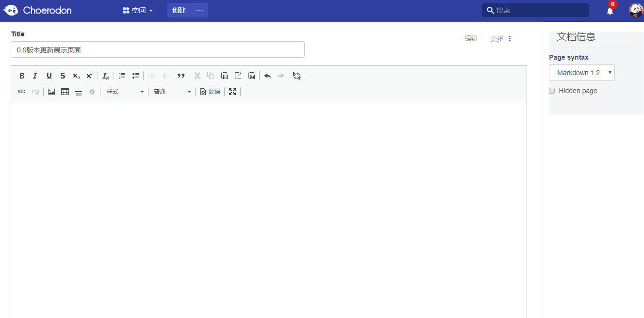Open the ··· more create options
Image resolution: width=644 pixels, height=318 pixels.
199,10
